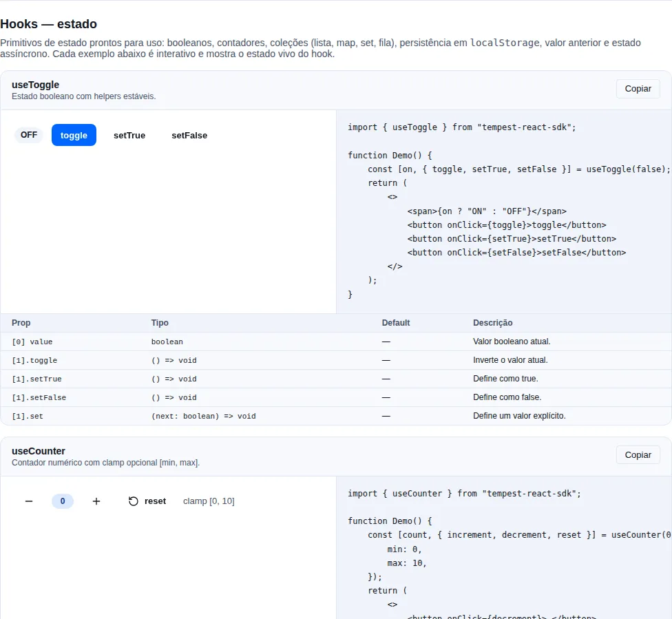Click the "[1].toggle" prop cell

tap(34, 361)
